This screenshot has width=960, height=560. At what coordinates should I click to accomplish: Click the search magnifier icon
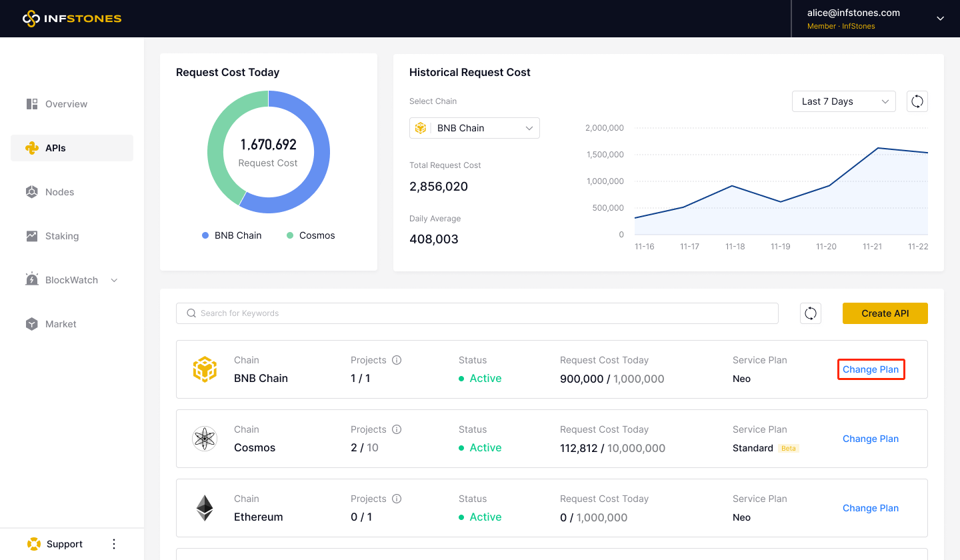pyautogui.click(x=191, y=313)
